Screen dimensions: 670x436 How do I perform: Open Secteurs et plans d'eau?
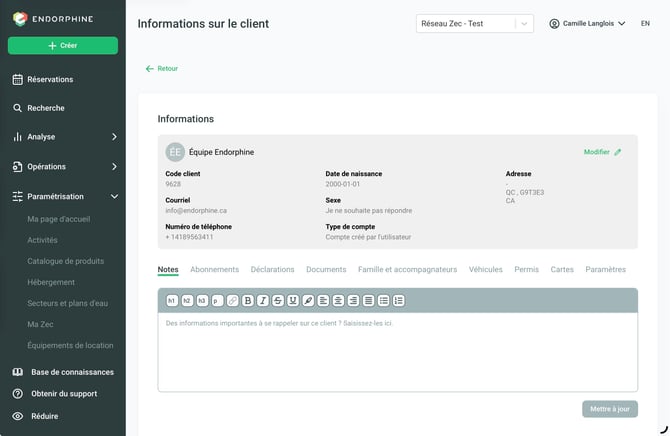(68, 303)
